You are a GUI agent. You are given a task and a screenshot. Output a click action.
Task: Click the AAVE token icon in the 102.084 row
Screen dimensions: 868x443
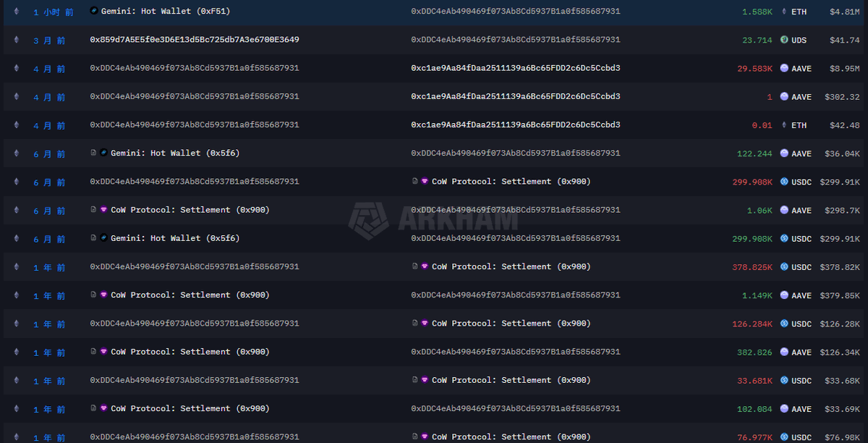[784, 409]
